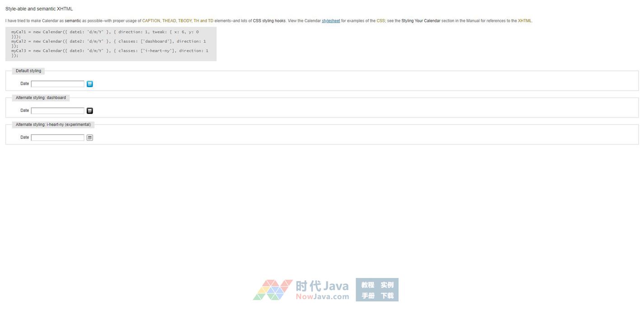Click the 教程 watermark text
Viewport: 644px width, 324px height.
[367, 285]
